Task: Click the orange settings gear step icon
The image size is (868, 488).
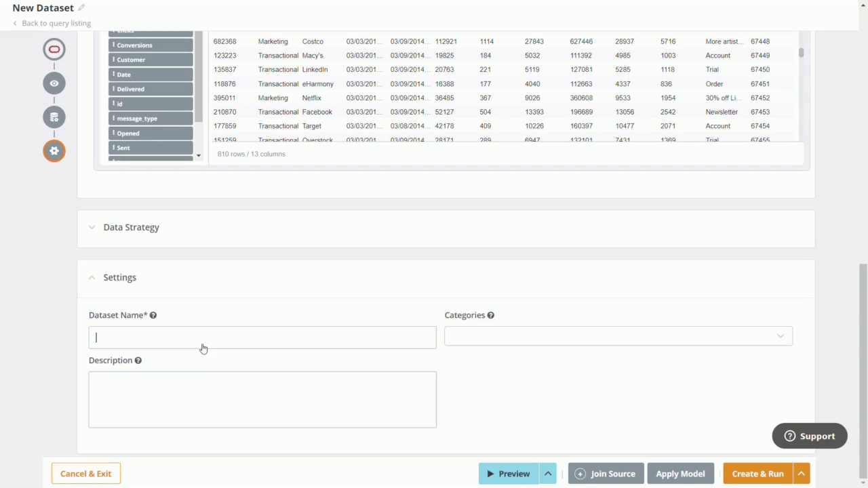Action: (x=54, y=150)
